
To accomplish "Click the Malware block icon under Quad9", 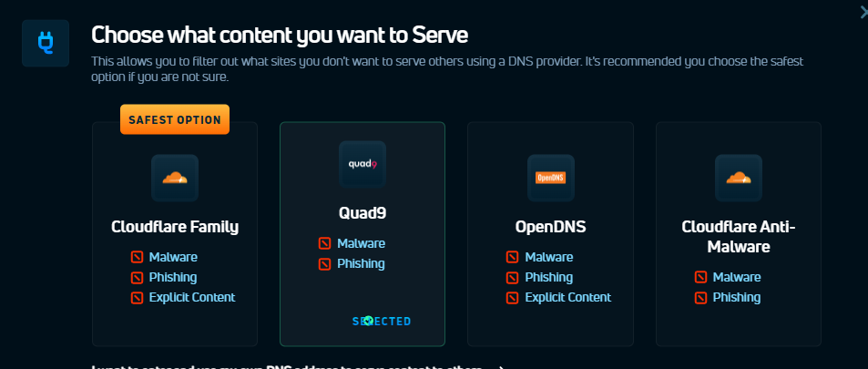I will pos(324,244).
